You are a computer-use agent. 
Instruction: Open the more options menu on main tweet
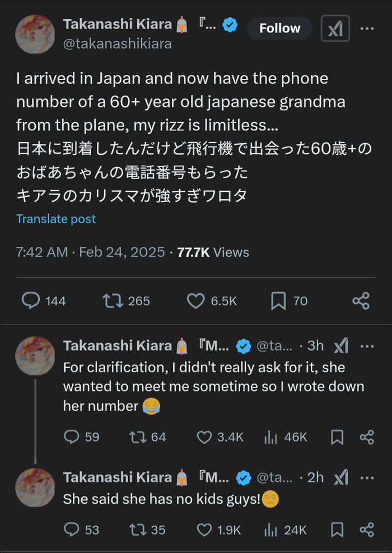click(367, 29)
